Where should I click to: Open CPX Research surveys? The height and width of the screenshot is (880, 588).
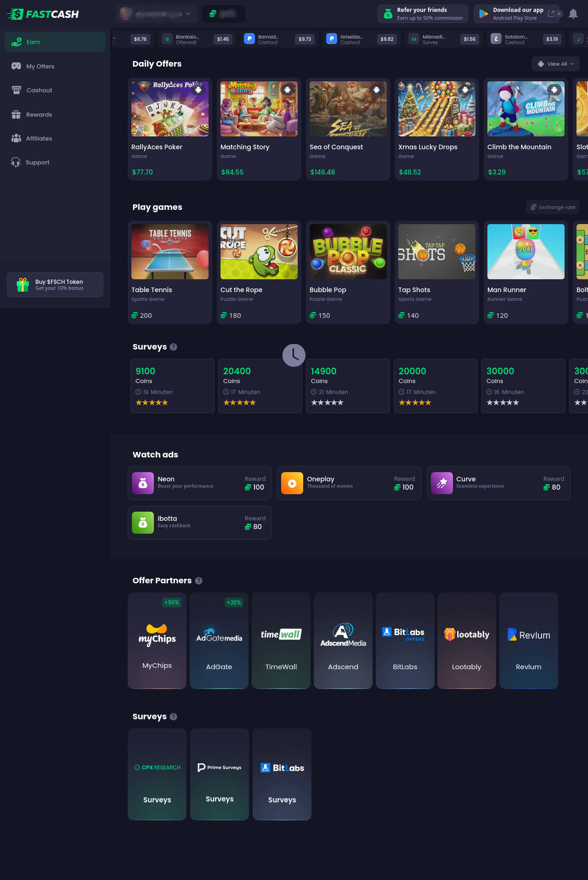click(157, 774)
